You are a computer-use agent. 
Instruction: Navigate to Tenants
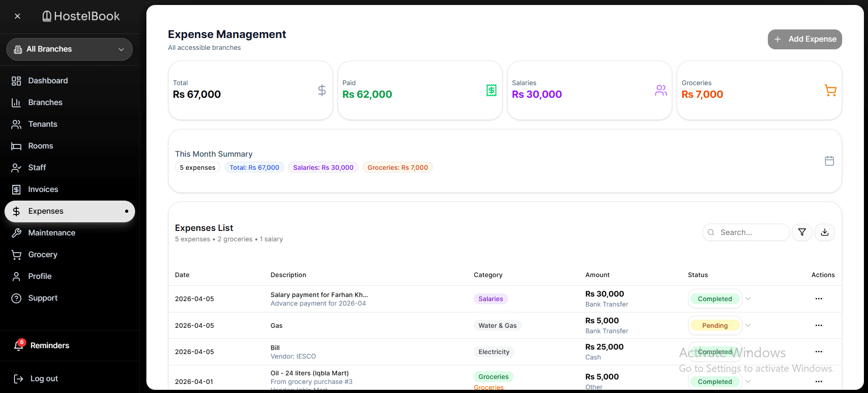[69, 124]
